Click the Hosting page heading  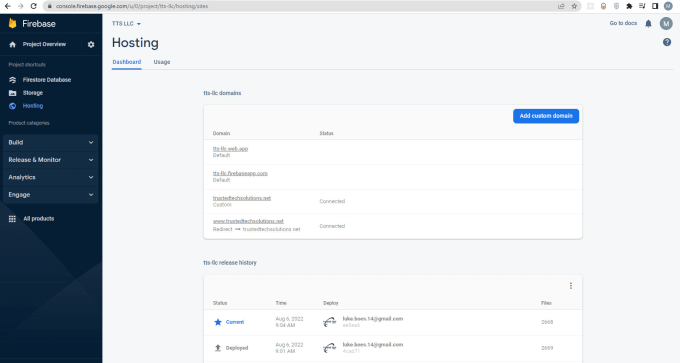135,43
